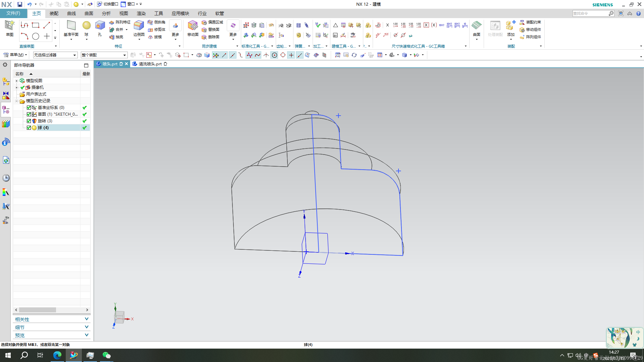This screenshot has height=362, width=644.
Task: Switch to the 装配 ribbon tab
Action: click(54, 13)
